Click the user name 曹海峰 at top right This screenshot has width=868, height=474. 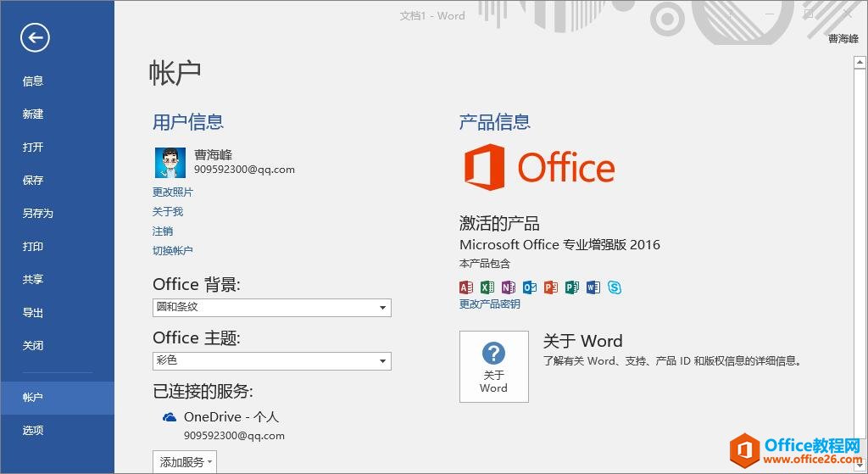pos(843,39)
